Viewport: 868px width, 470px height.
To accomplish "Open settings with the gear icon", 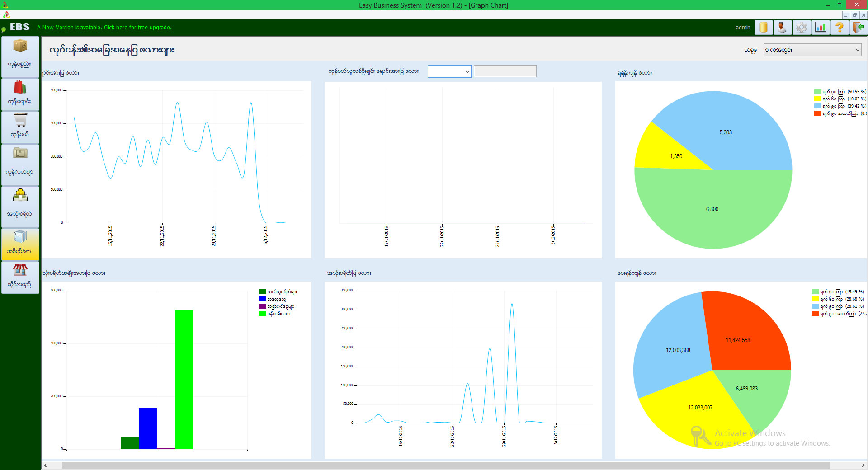I will [802, 28].
